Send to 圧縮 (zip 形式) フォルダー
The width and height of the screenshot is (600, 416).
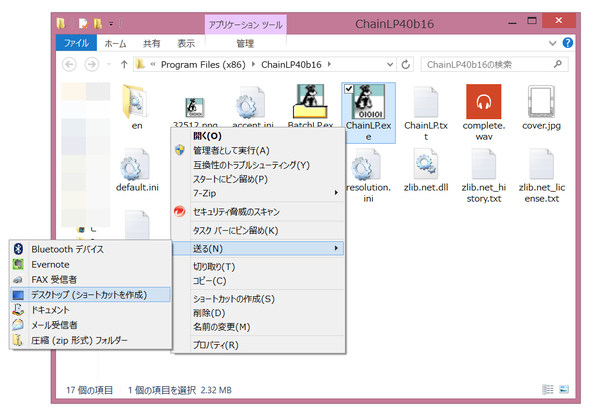[90, 340]
